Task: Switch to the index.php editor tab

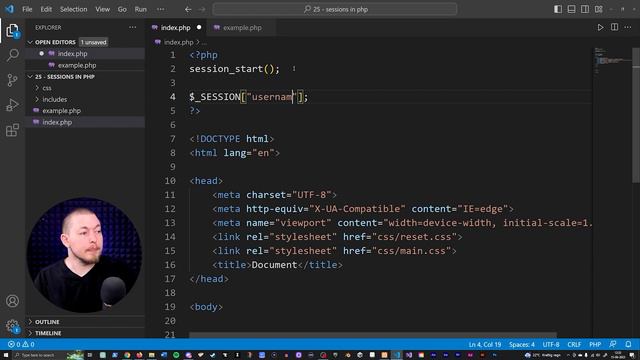Action: (x=176, y=28)
